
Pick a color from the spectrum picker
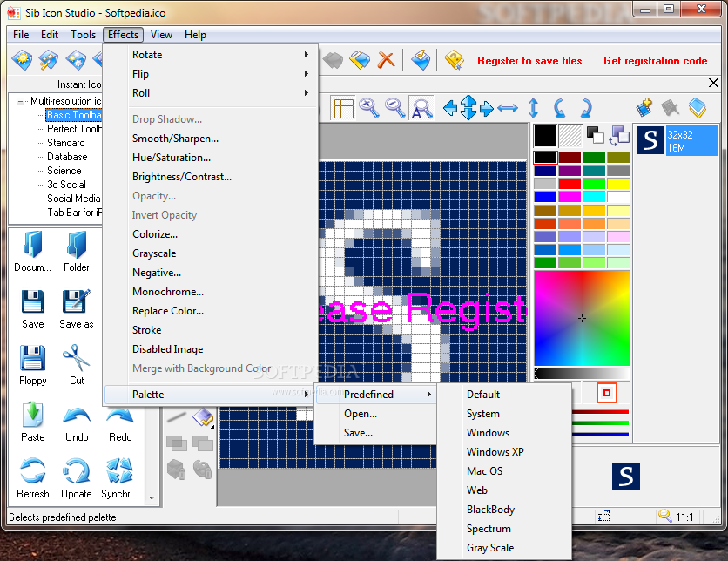tap(582, 319)
